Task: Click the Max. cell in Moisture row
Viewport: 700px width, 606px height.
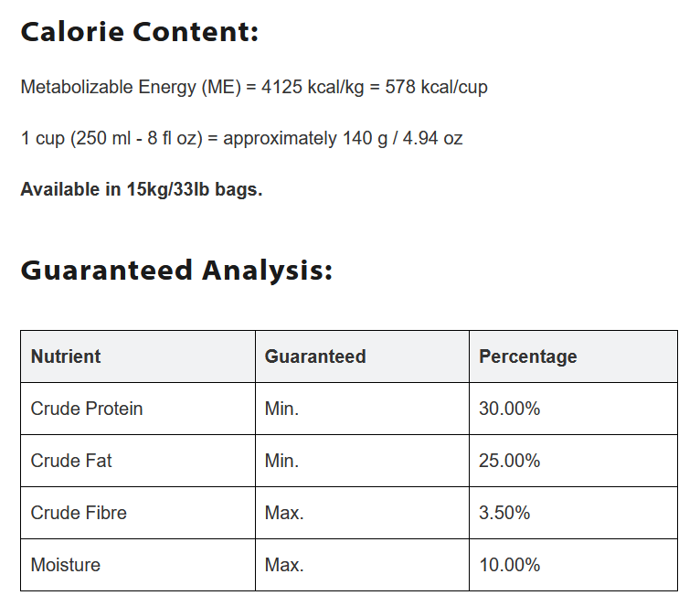Action: (284, 565)
